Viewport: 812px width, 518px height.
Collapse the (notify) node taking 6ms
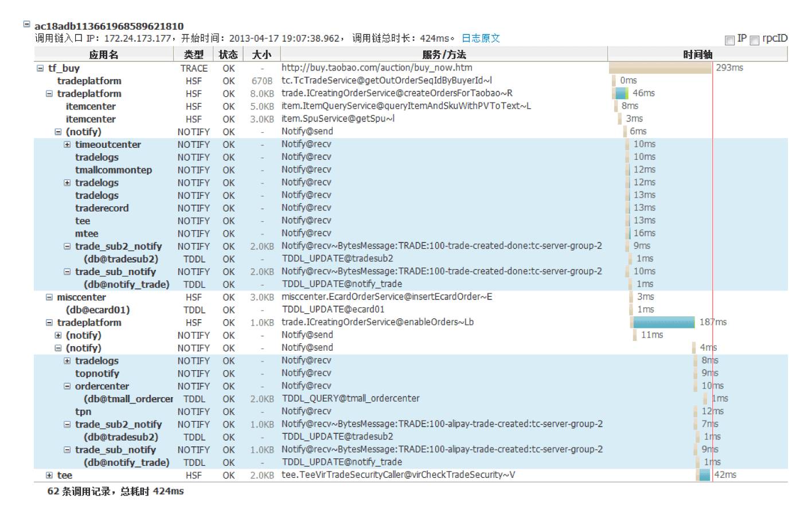pyautogui.click(x=58, y=132)
